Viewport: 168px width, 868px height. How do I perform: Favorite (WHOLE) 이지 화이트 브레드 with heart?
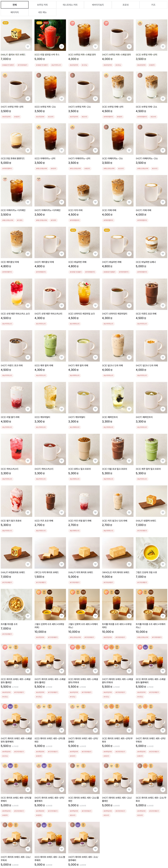[129, 564]
